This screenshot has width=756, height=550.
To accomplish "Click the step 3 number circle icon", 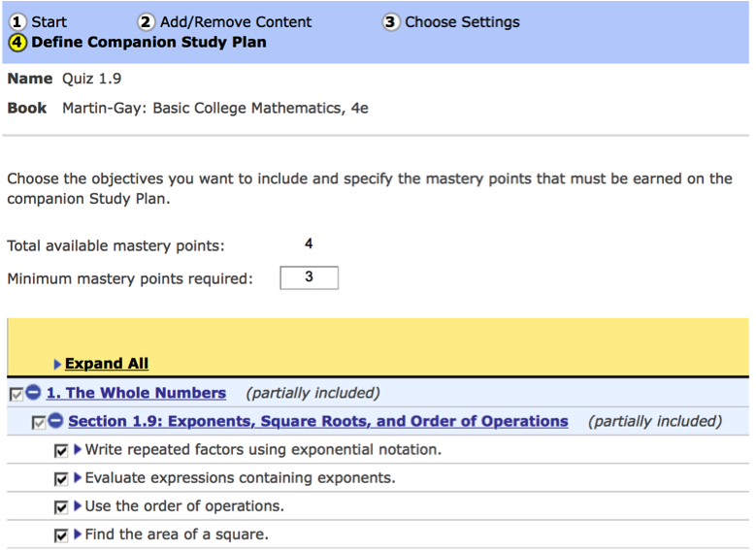I will (x=391, y=22).
